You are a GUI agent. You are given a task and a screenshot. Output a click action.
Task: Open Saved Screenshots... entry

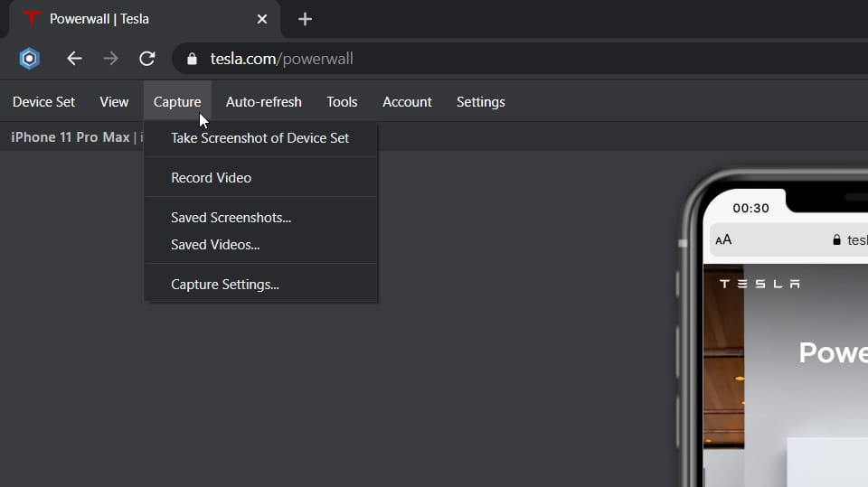(x=231, y=218)
